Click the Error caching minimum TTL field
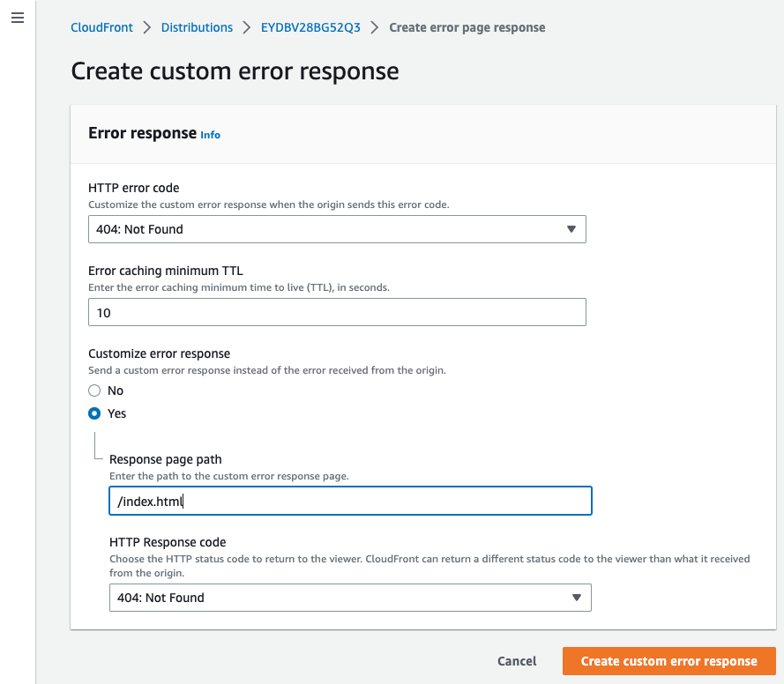The height and width of the screenshot is (684, 784). 337,312
